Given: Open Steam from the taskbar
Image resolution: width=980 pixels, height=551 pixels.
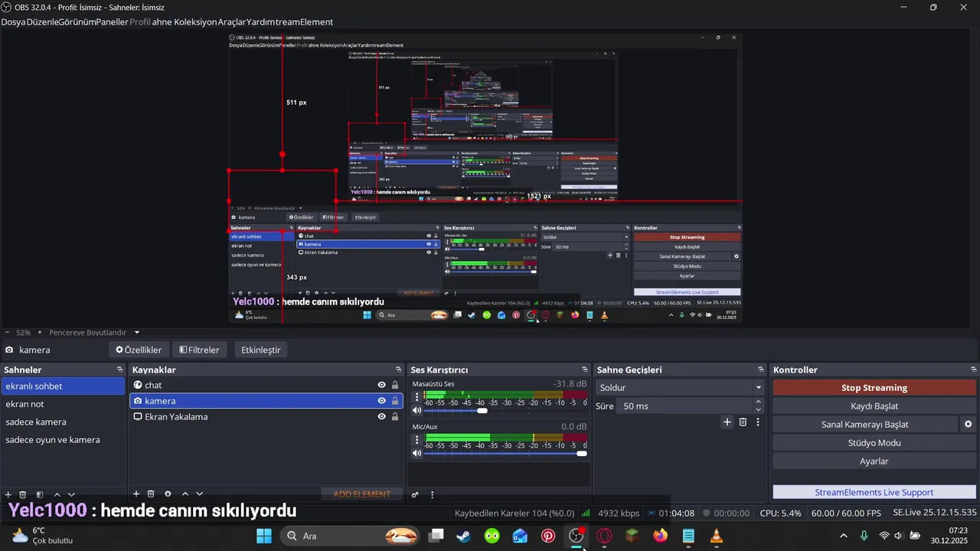Looking at the screenshot, I should click(x=463, y=536).
